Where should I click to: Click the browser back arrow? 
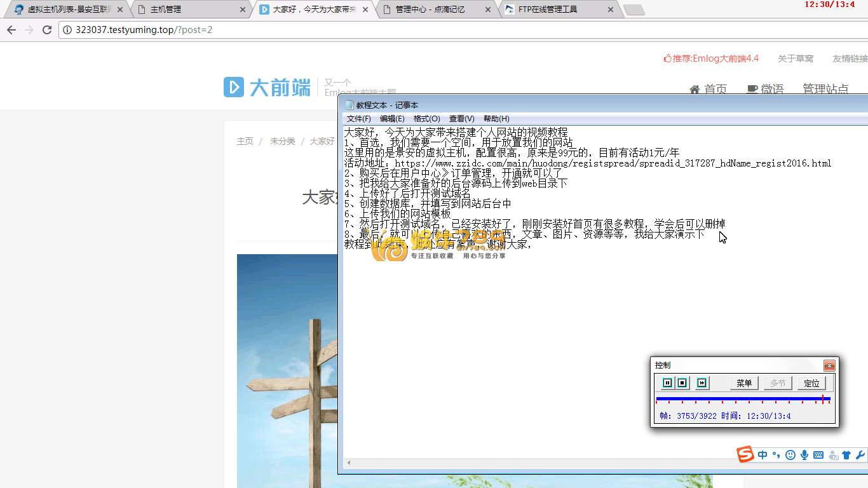click(x=11, y=30)
